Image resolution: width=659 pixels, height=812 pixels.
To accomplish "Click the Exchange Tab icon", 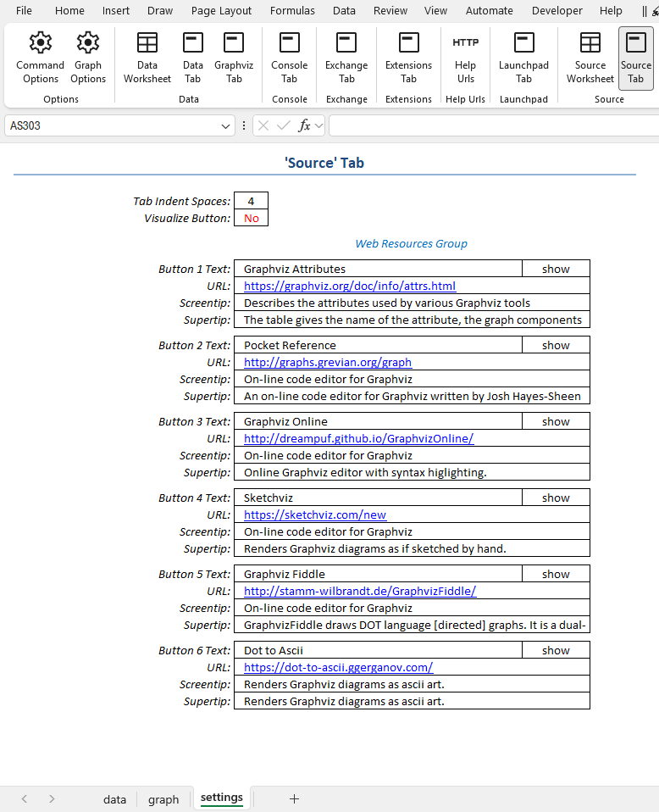I will tap(346, 42).
